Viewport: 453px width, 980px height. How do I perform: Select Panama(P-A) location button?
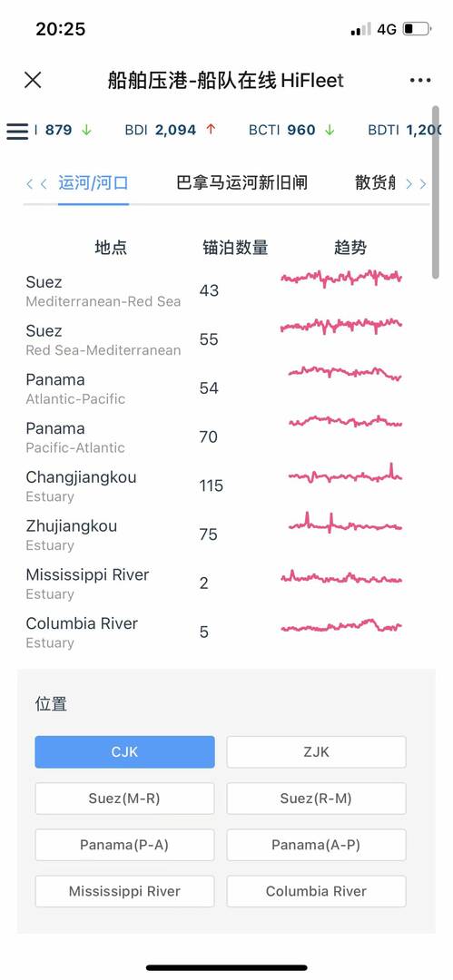(124, 845)
